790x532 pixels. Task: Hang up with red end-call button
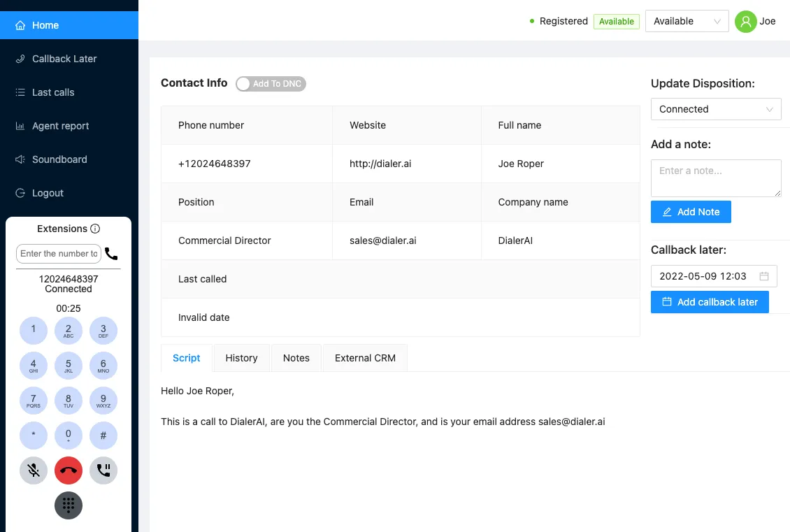(69, 470)
